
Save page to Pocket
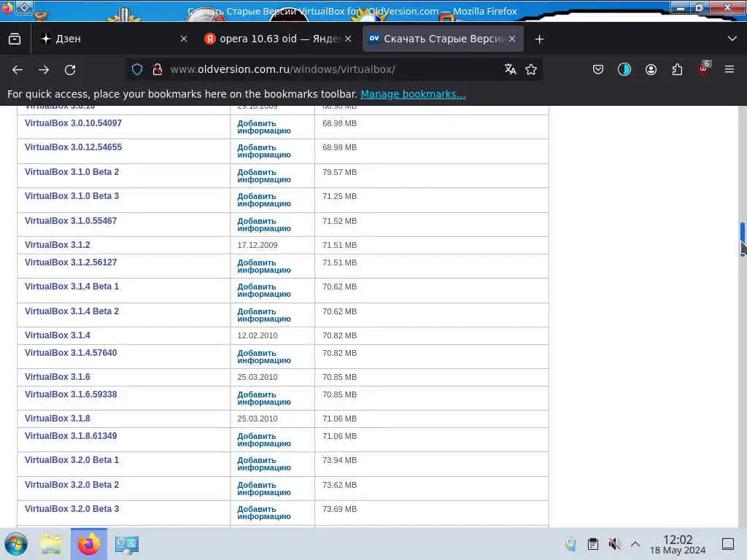(598, 69)
